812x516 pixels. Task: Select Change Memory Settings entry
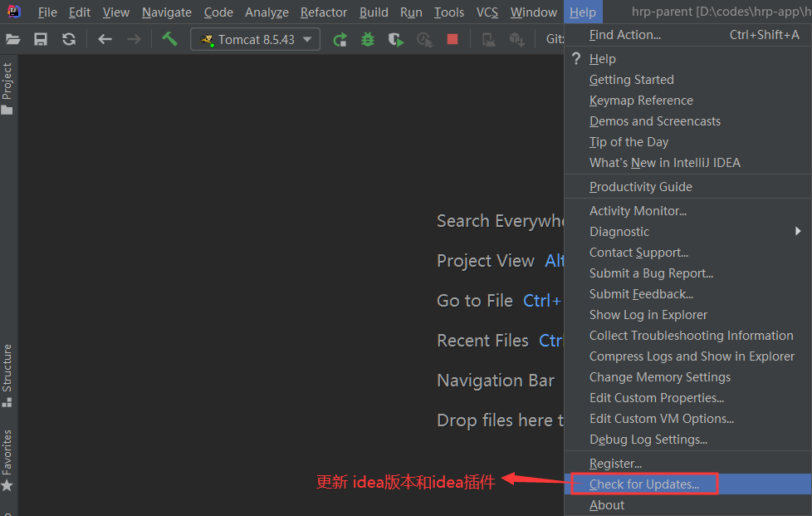pos(687,376)
